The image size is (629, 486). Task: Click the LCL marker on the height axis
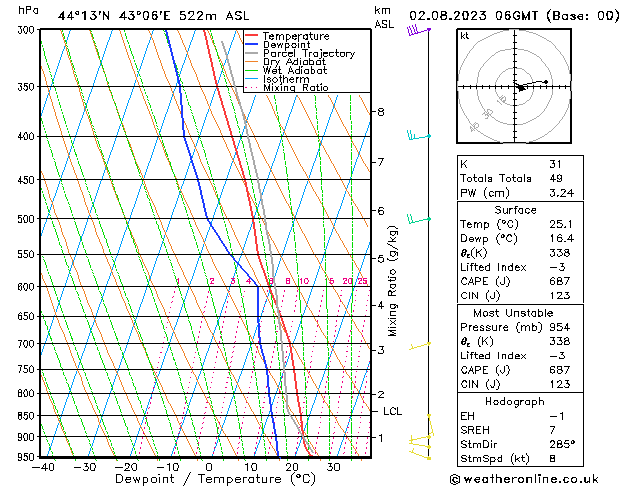(392, 411)
